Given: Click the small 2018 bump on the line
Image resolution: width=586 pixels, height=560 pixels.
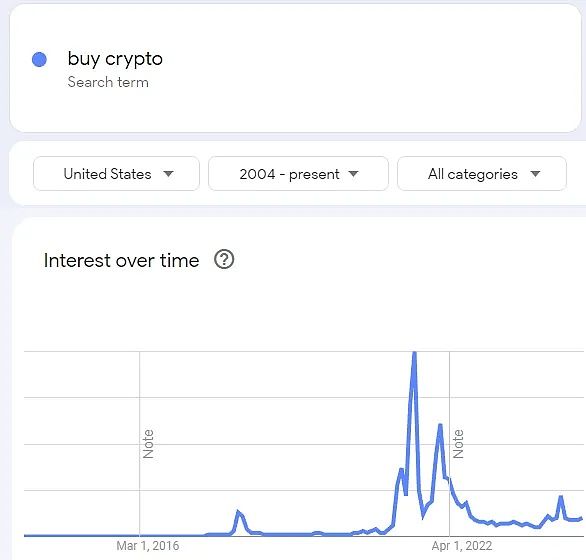Looking at the screenshot, I should (238, 512).
